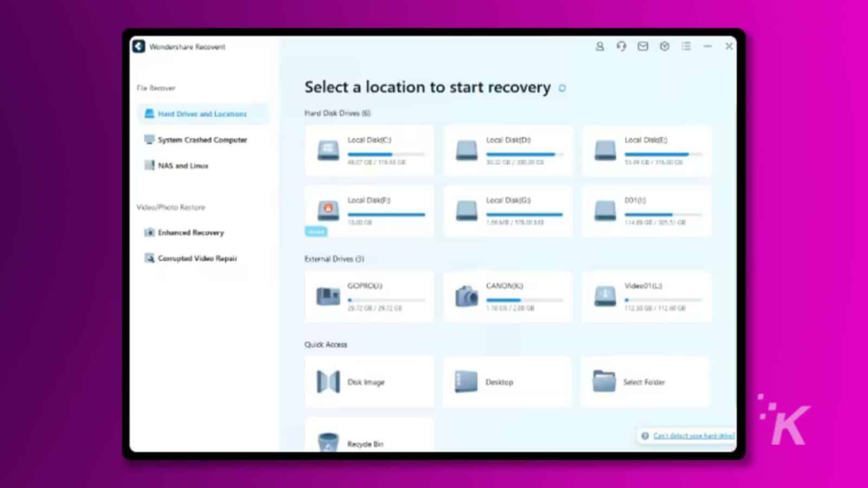Image resolution: width=868 pixels, height=488 pixels.
Task: Select the 001(I:) drive icon
Action: pyautogui.click(x=605, y=210)
